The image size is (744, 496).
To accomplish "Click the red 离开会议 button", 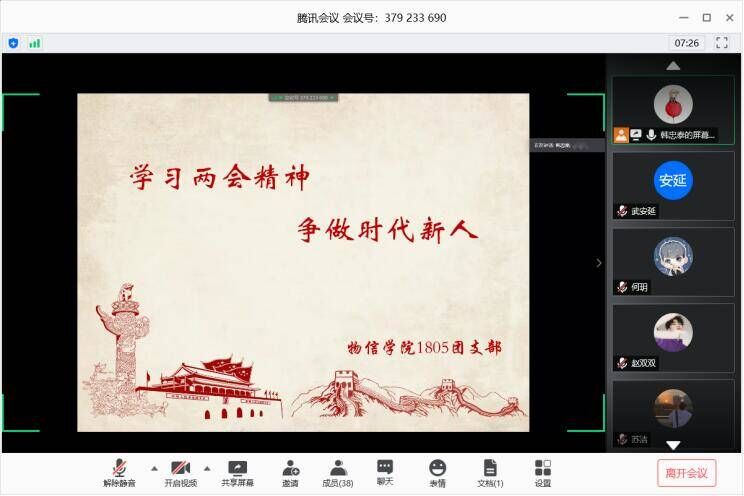I will [x=686, y=472].
